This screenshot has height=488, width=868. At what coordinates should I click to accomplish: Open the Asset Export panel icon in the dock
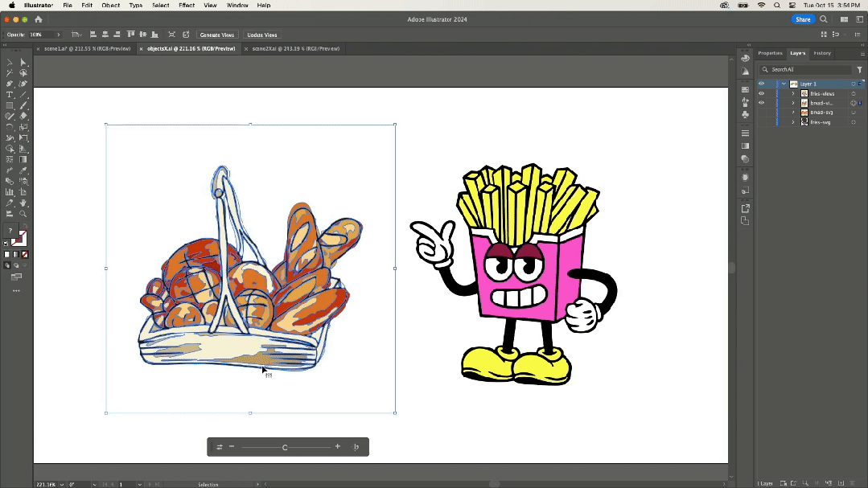(745, 208)
